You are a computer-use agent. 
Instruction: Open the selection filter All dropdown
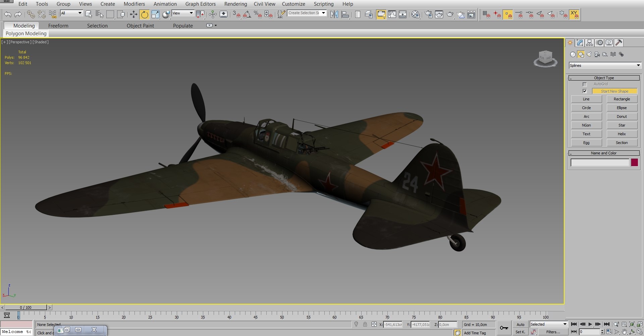[x=71, y=13]
